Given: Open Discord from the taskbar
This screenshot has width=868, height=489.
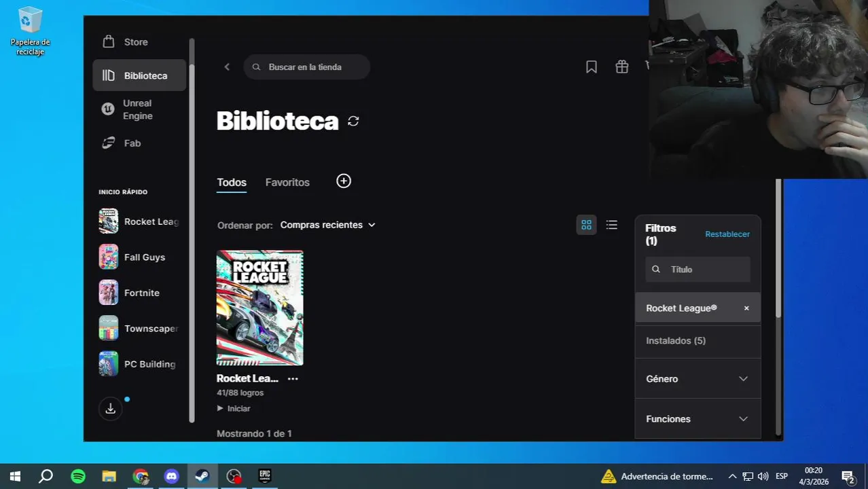Looking at the screenshot, I should (171, 476).
